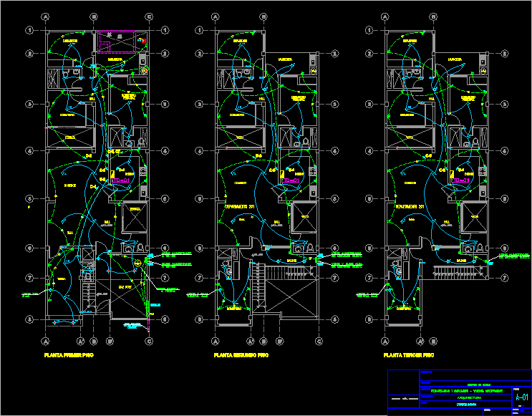The width and height of the screenshot is (532, 416).
Task: Select grid bubble C above the first floor plan
Action: coord(149,16)
